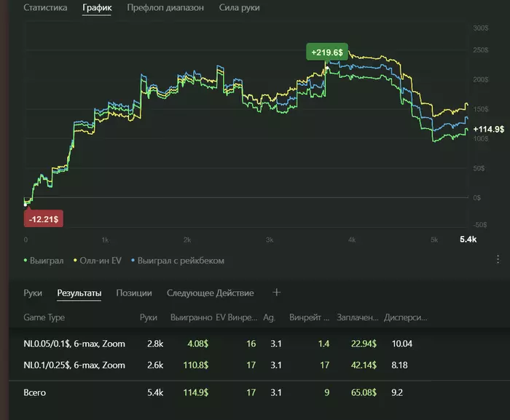Sort by Game Type column header
This screenshot has width=510, height=420.
44,317
